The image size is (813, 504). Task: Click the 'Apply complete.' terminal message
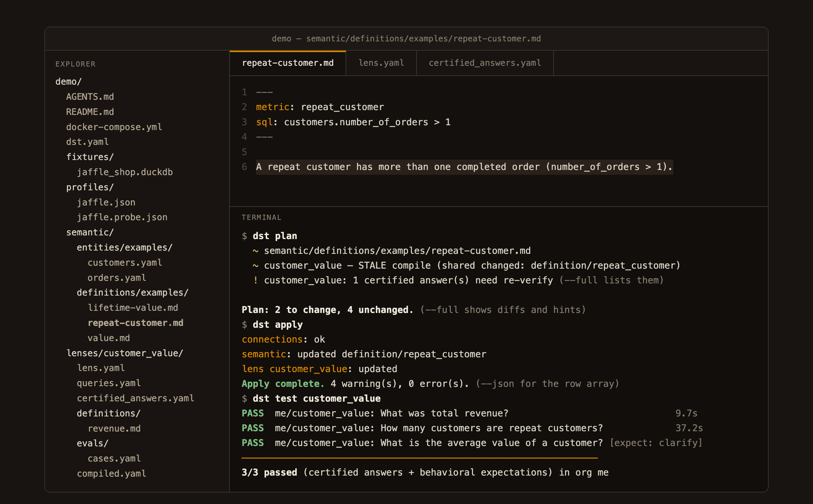[x=283, y=384]
